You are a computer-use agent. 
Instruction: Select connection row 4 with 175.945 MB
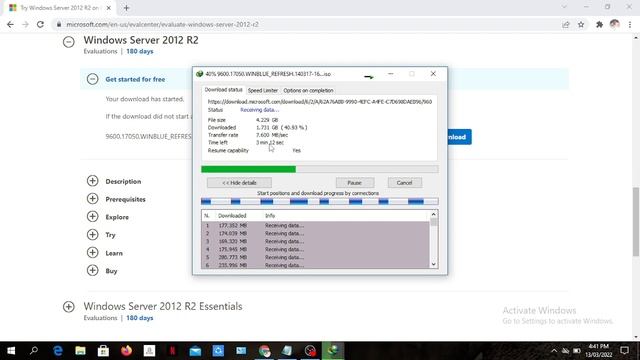(x=315, y=249)
